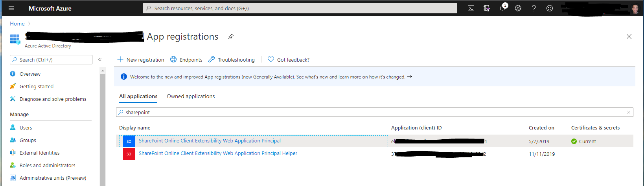This screenshot has width=644, height=186.
Task: Click the Got feedback heart icon
Action: (271, 59)
